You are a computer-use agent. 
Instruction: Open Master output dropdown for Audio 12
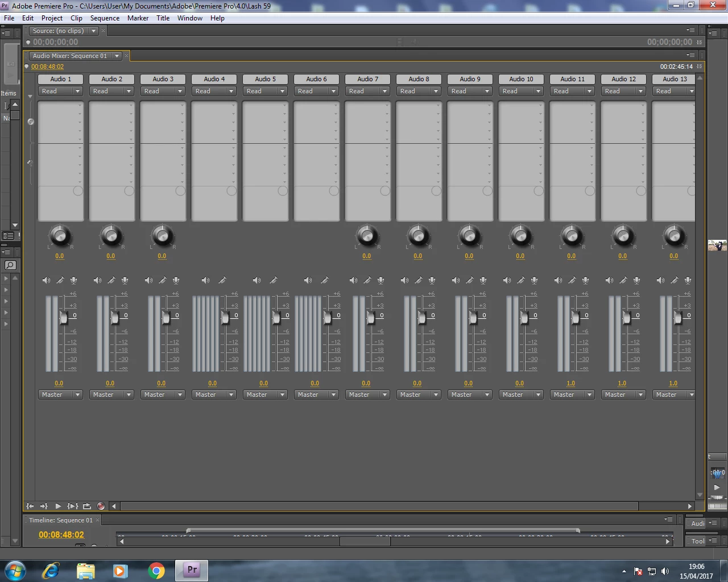624,394
